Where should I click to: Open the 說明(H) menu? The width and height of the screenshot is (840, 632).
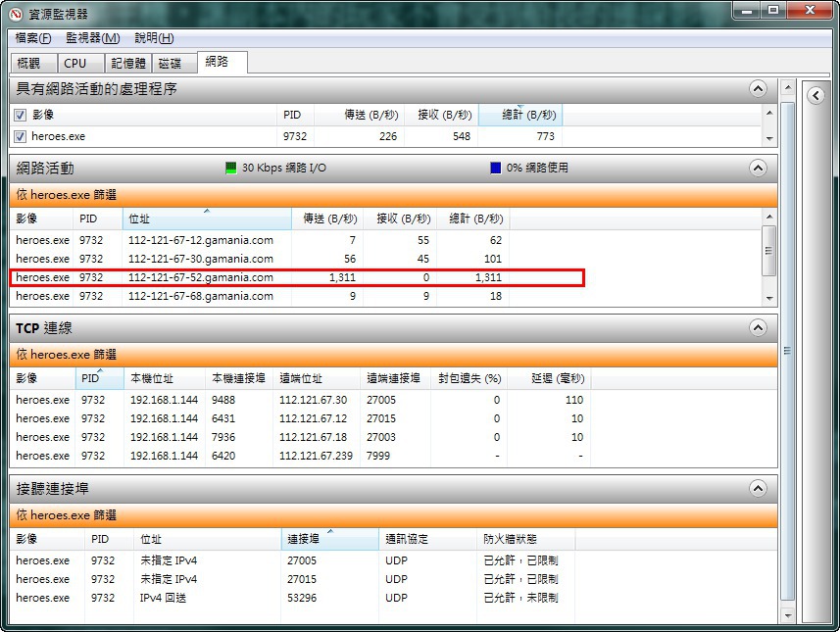(x=154, y=38)
